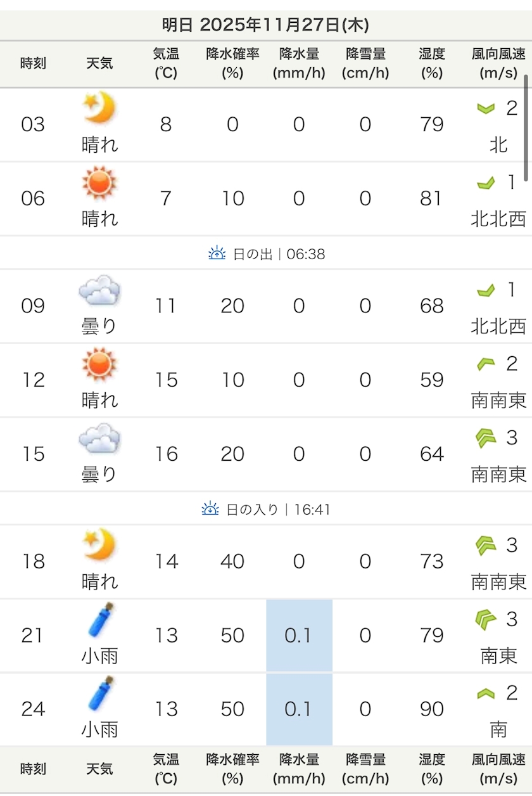The image size is (532, 796).
Task: Click the sunset icon beside 日の入り
Action: tap(210, 509)
